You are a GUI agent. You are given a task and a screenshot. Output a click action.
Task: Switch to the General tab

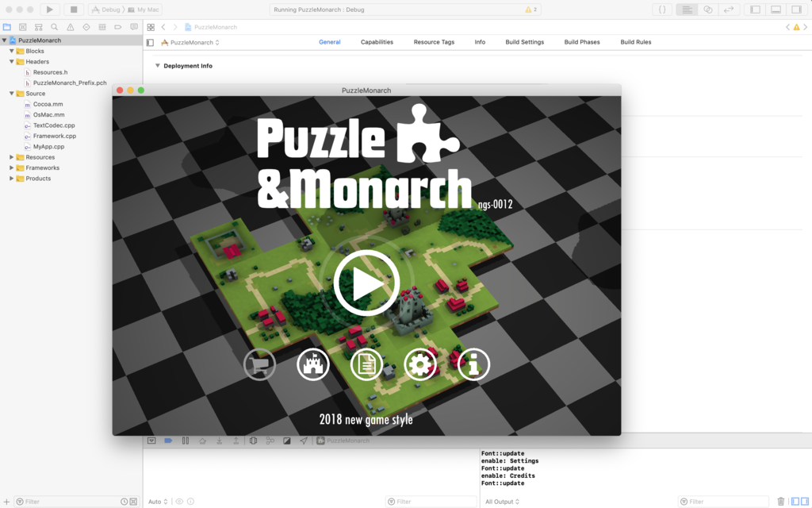click(329, 42)
